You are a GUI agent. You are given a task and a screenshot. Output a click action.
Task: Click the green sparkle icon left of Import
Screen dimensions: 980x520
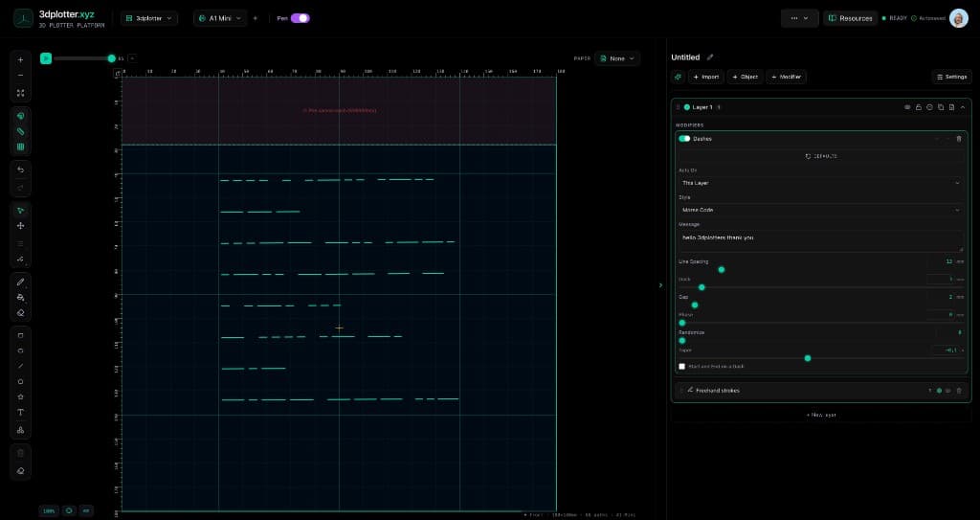[x=679, y=77]
